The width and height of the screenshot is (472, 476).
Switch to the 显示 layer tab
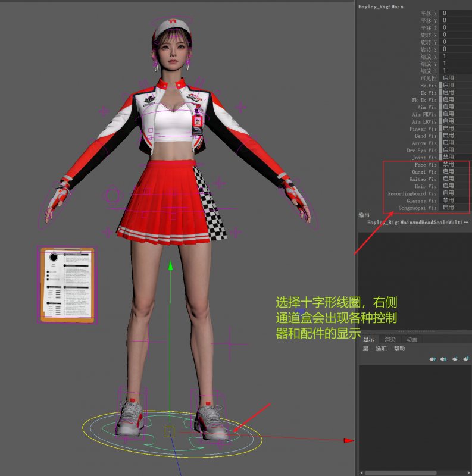[x=368, y=339]
